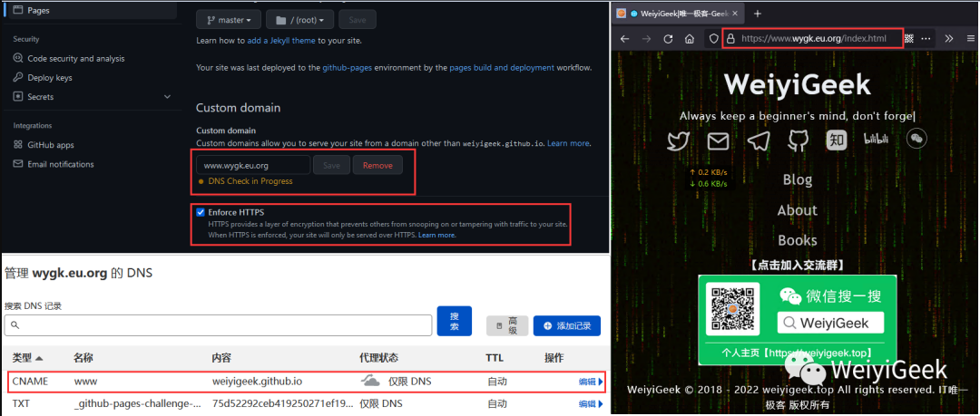The image size is (980, 416).
Task: Open Email notifications settings
Action: 61,164
